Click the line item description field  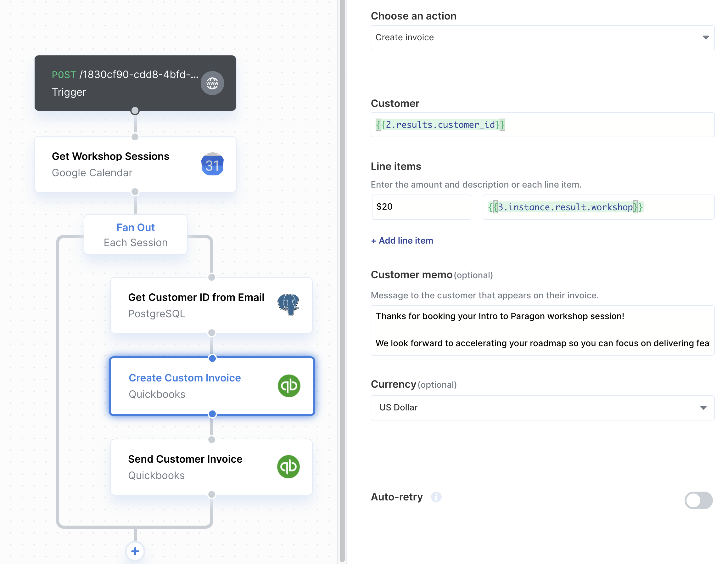click(598, 207)
